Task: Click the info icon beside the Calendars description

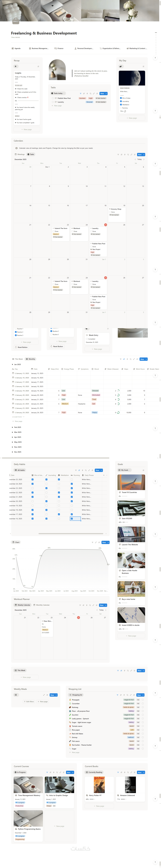Action: point(17,148)
